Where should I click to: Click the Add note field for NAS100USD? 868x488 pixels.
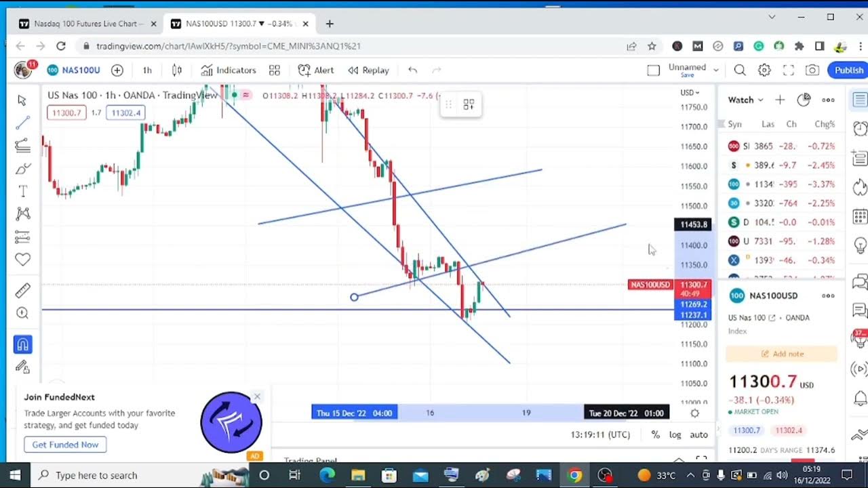[781, 353]
